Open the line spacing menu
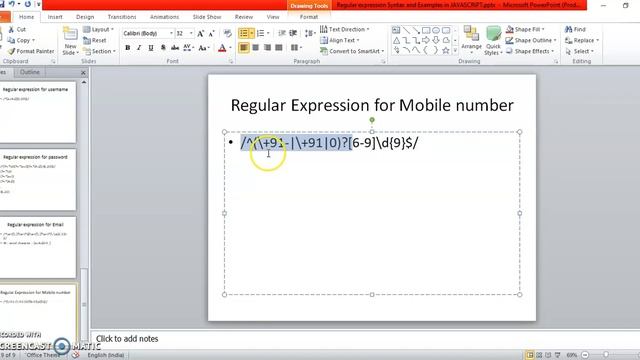Screen dimensions: 640x360 tap(310, 33)
